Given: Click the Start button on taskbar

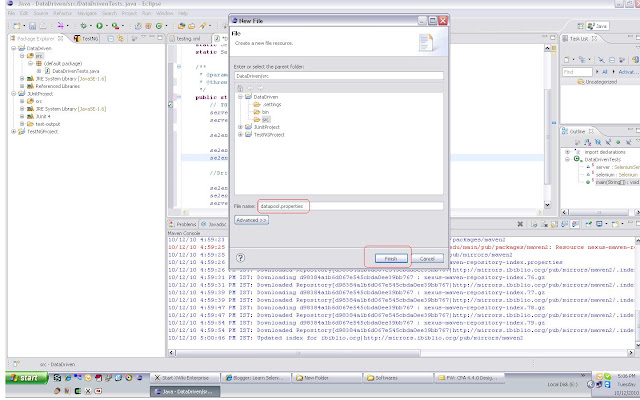Looking at the screenshot, I should click(27, 378).
